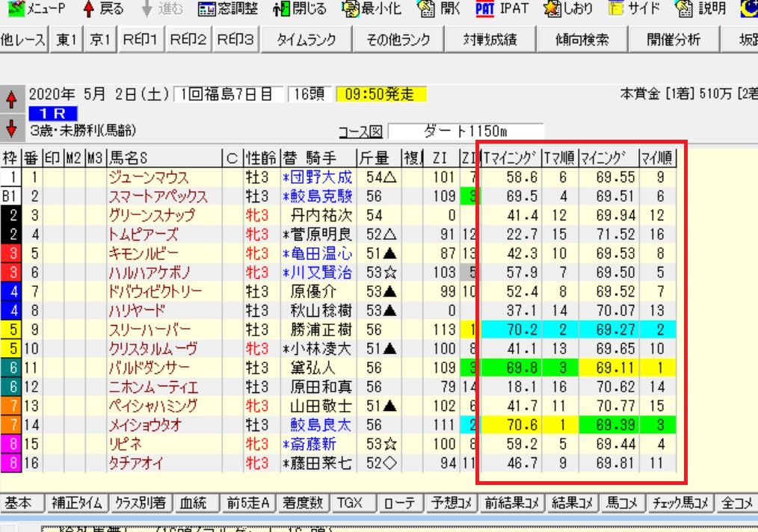758x532 pixels.
Task: Click jockey 藤田菜七
Action: tap(321, 463)
